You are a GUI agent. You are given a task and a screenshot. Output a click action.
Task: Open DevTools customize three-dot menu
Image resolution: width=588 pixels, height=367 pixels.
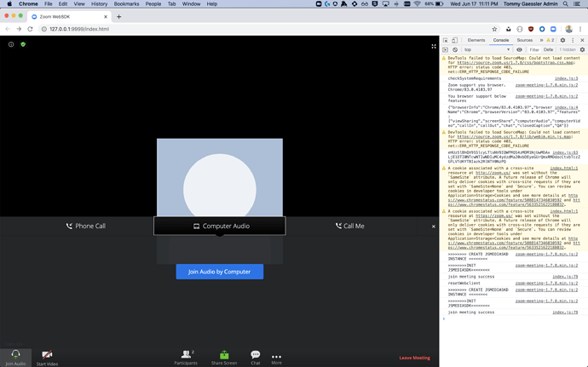(x=573, y=40)
